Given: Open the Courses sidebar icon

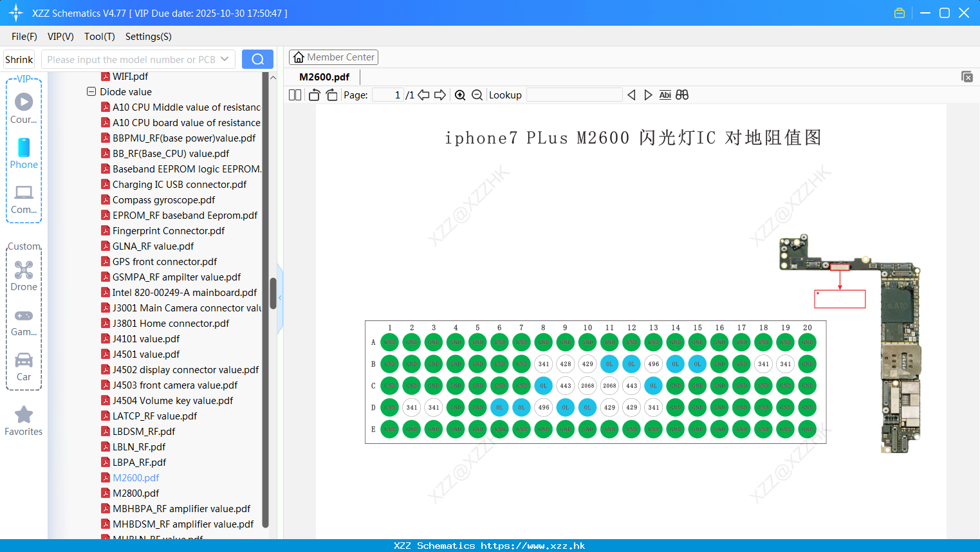Looking at the screenshot, I should [24, 108].
